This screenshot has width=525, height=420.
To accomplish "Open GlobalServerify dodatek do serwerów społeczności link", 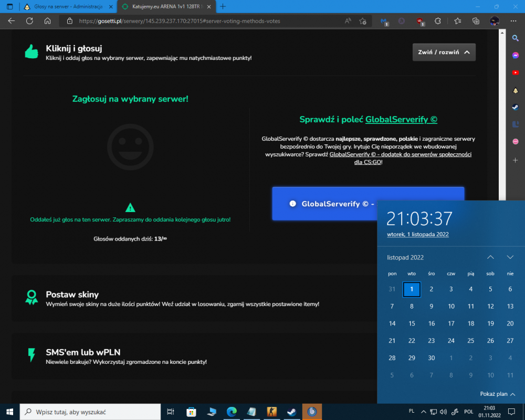I will [401, 158].
